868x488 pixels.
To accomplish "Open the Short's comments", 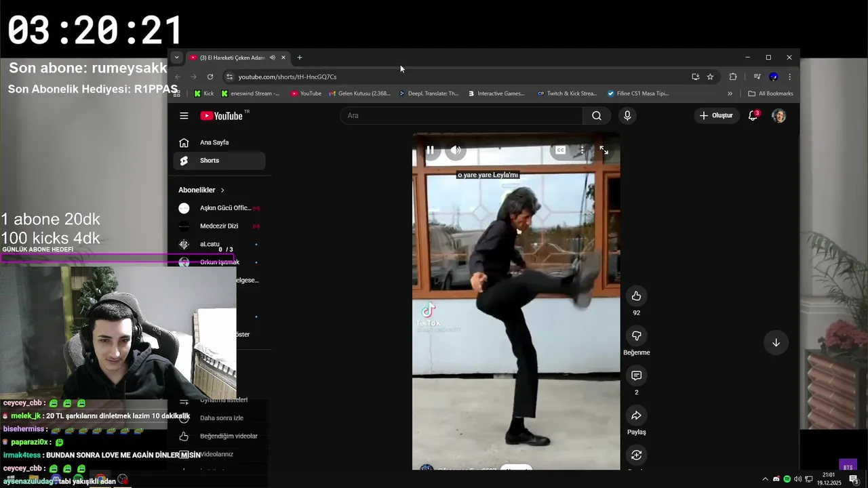I will pos(636,375).
